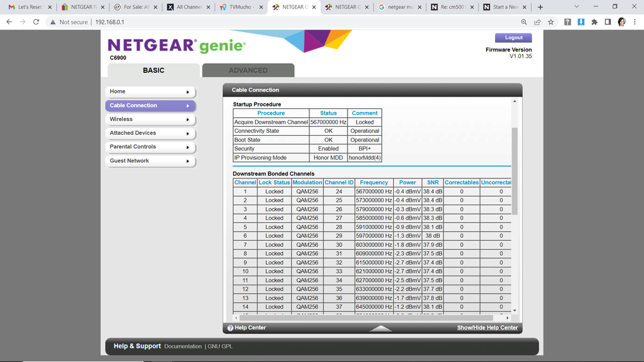
Task: Open the Attached Devices sidebar item
Action: point(150,133)
